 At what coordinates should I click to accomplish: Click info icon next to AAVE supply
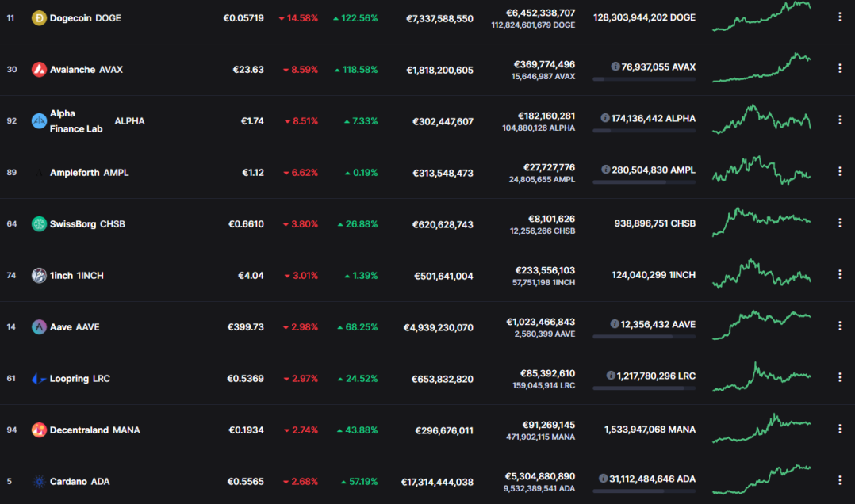615,324
